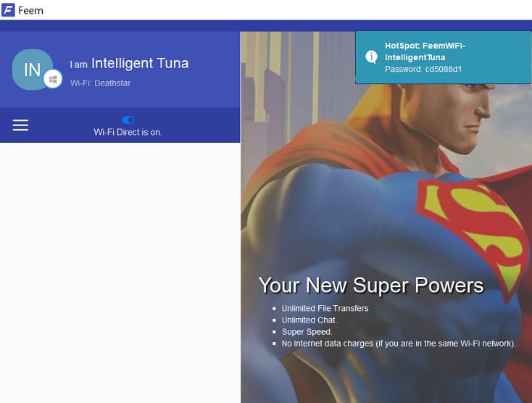Click the 'HotSpot: FeemWiFi-IntelligentTuna' notification text
Screen dimensions: 532x403
425,51
